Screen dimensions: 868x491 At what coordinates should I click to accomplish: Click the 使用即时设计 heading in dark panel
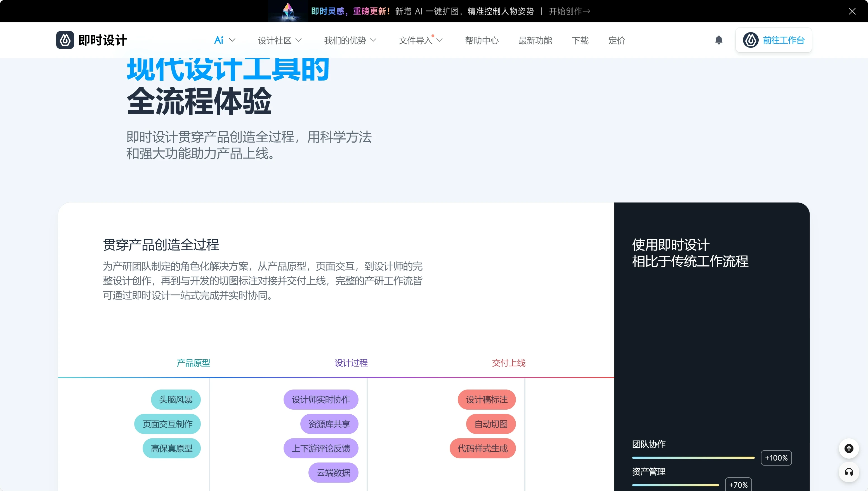[670, 244]
